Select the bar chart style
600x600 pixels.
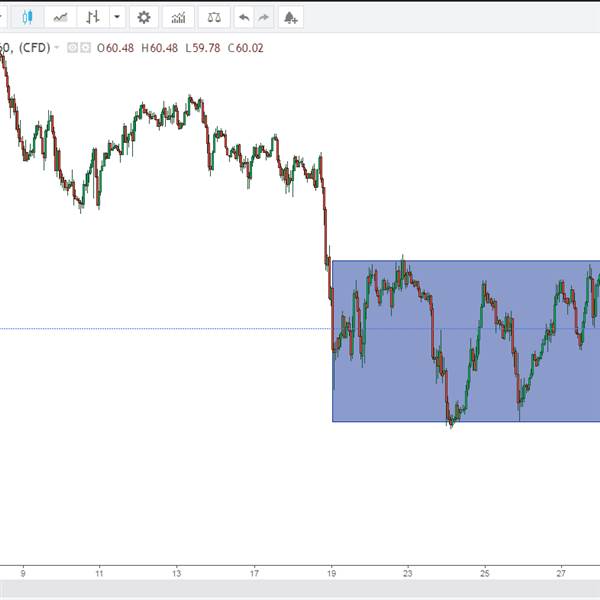[93, 17]
